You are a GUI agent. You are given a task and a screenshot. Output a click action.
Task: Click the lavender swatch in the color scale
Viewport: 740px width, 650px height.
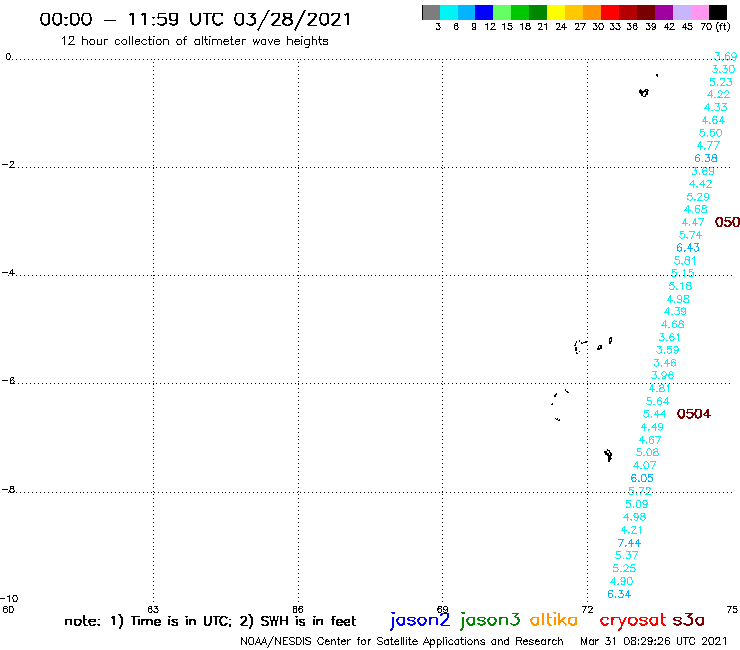click(x=681, y=12)
